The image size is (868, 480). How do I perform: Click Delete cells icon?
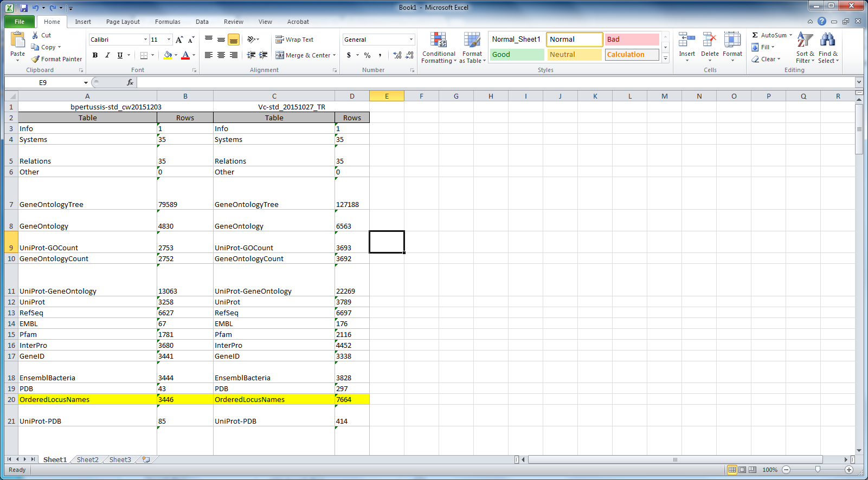point(710,41)
